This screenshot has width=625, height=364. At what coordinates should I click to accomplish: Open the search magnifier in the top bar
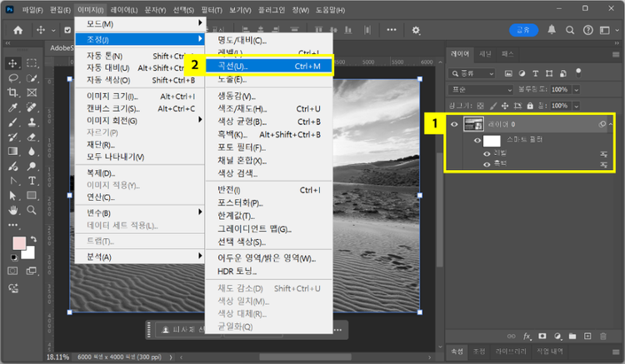pos(570,30)
